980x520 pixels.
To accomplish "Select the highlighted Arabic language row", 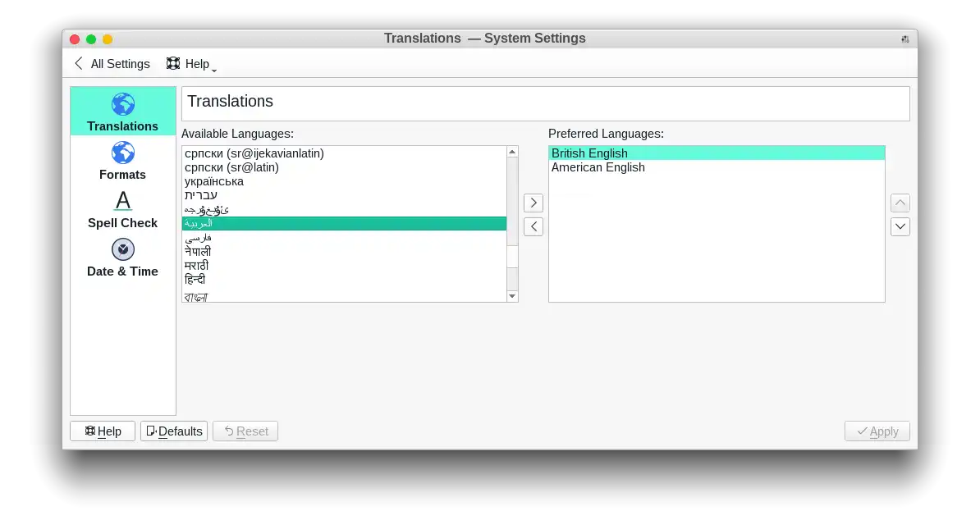I will coord(344,223).
